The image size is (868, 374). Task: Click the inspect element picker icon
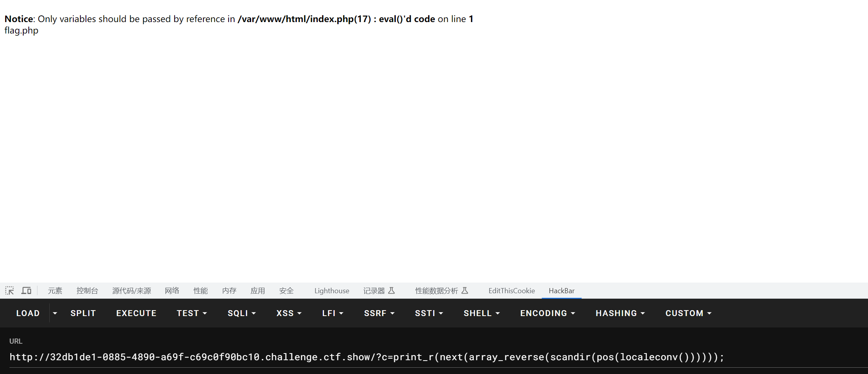[9, 291]
